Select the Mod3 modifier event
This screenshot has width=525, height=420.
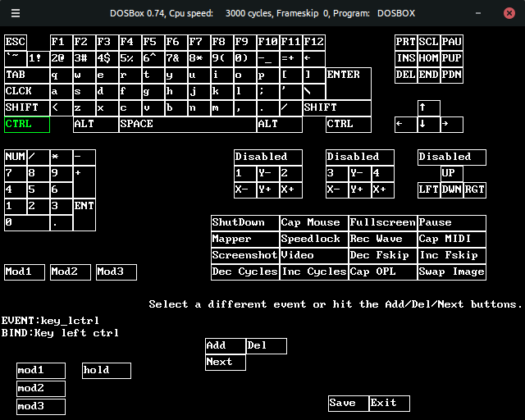[x=116, y=272]
